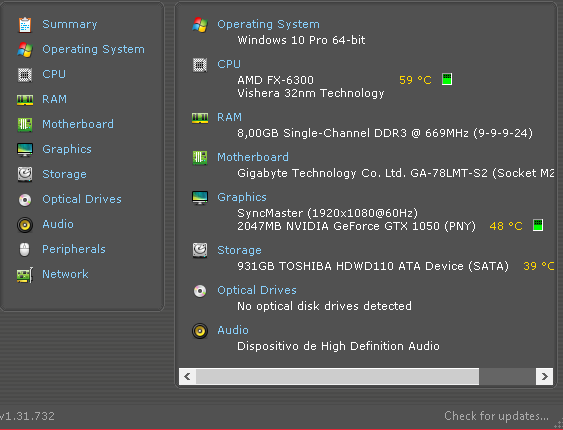Select Motherboard in the sidebar

pos(78,124)
